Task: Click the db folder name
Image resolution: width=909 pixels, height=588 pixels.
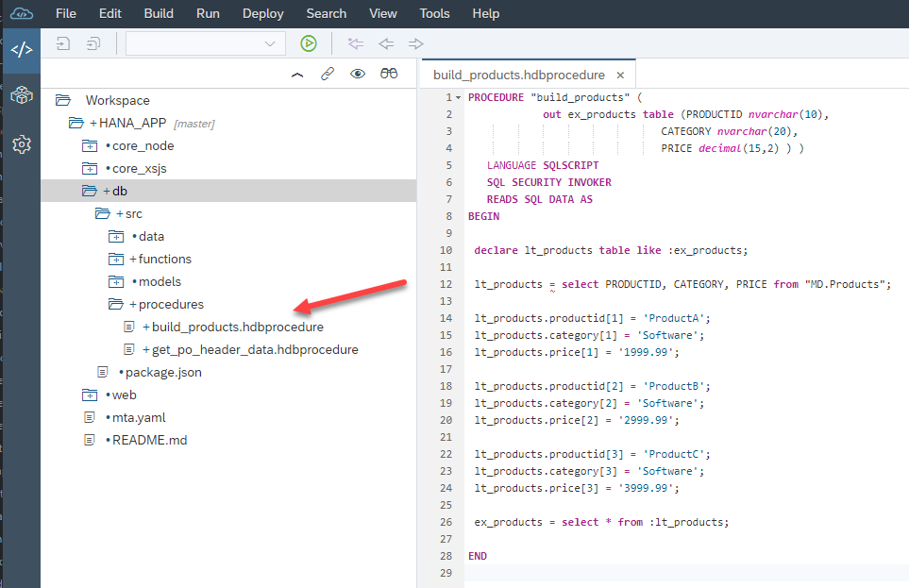Action: coord(120,191)
